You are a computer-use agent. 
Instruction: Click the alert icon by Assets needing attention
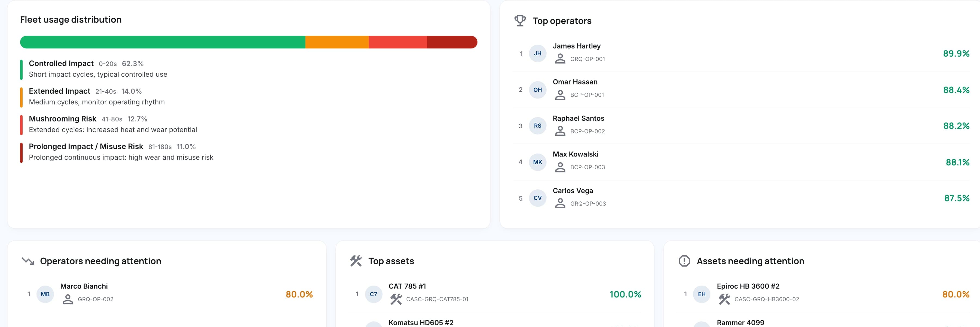coord(684,261)
